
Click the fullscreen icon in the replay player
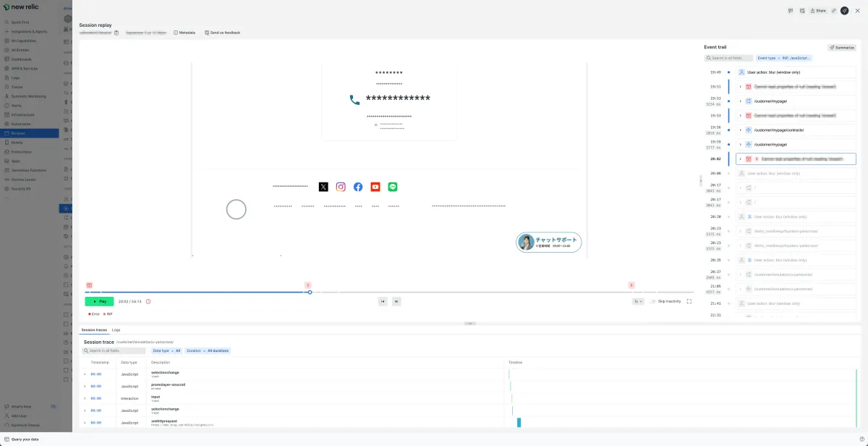(689, 301)
